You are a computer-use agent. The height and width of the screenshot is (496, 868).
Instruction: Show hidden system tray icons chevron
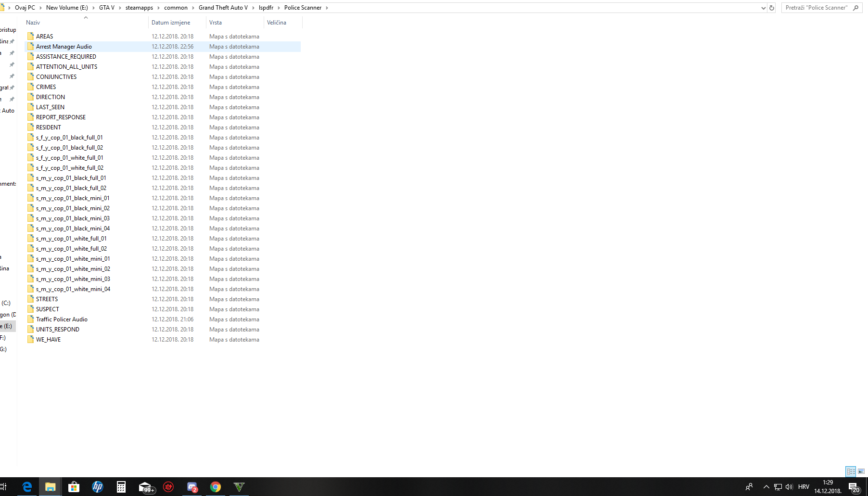tap(766, 487)
